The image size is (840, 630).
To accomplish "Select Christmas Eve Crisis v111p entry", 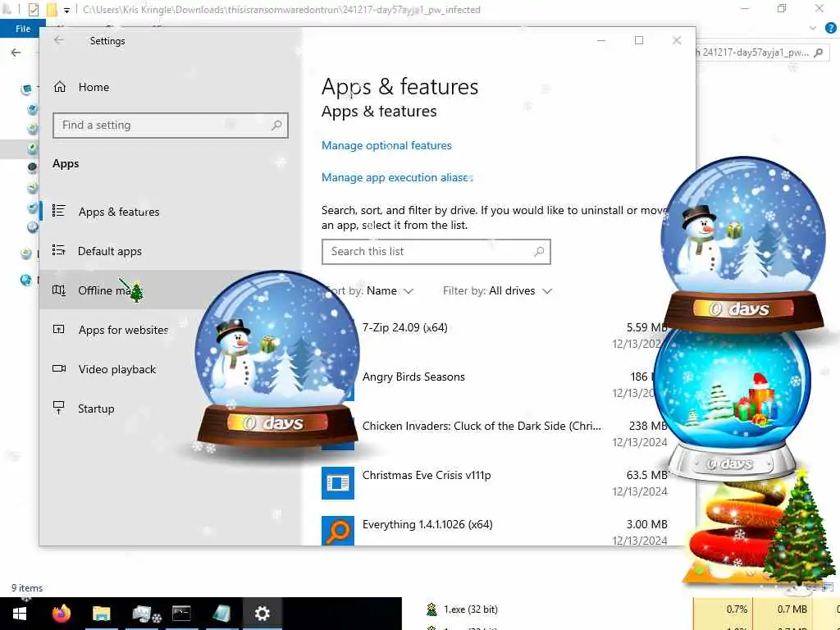I will (495, 483).
